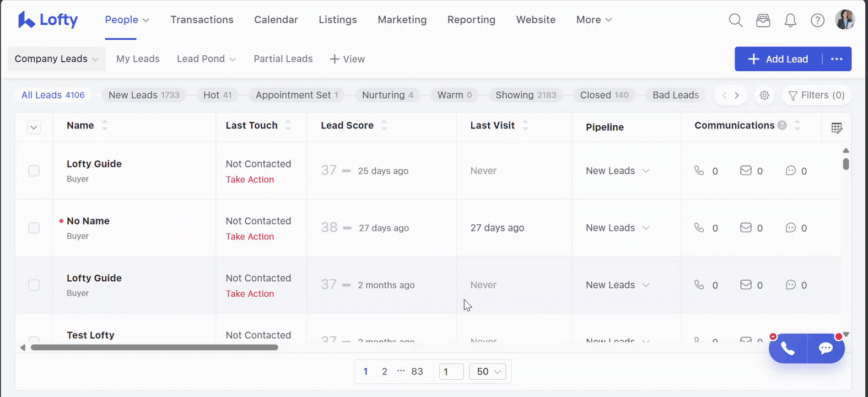This screenshot has height=397, width=868.
Task: Click email icon in No Name row
Action: [746, 227]
